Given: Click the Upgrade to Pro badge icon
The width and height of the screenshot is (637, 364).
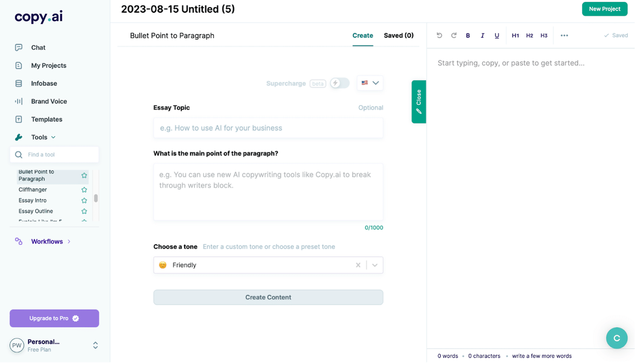Looking at the screenshot, I should [x=76, y=319].
